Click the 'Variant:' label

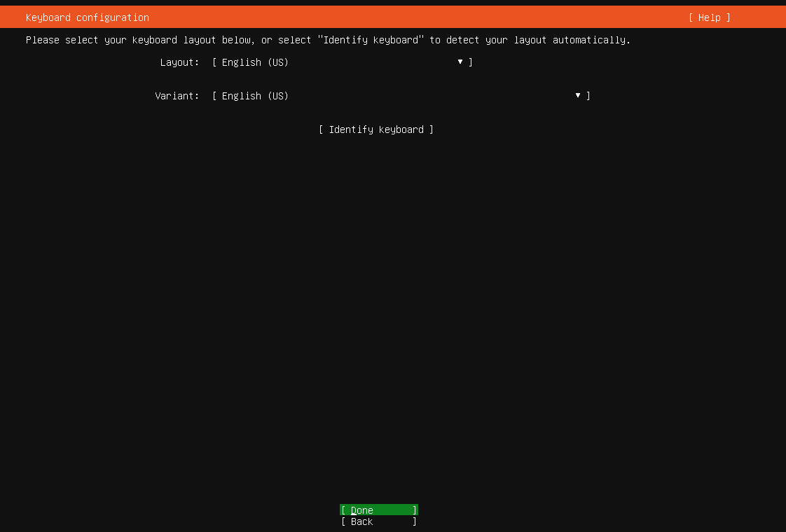click(x=177, y=96)
